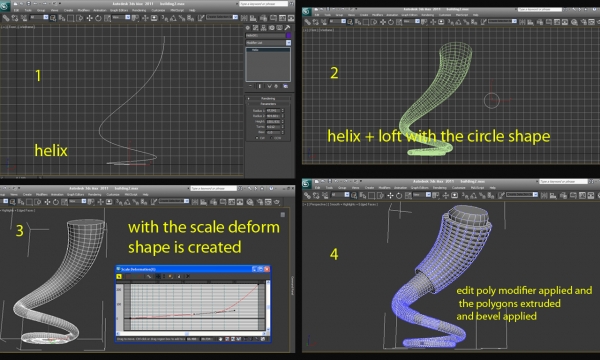
Task: Click Configure Modifier Sets icon below modifier stack
Action: pos(285,86)
